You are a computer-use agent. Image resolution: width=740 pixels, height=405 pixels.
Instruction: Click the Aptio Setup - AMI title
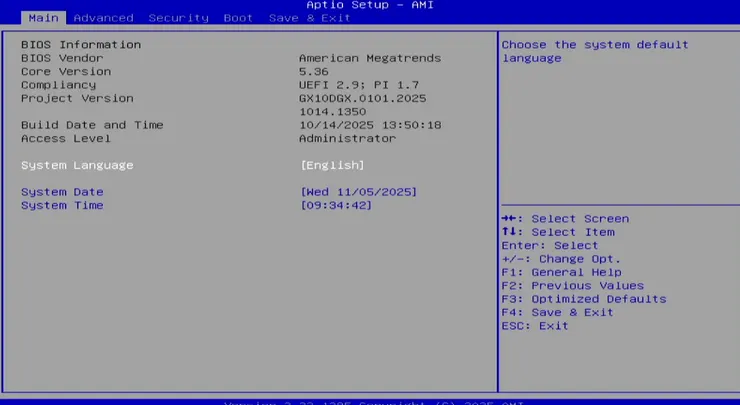[x=370, y=5]
